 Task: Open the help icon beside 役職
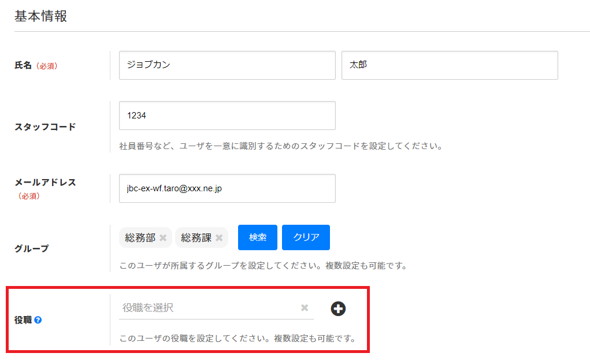pyautogui.click(x=38, y=320)
